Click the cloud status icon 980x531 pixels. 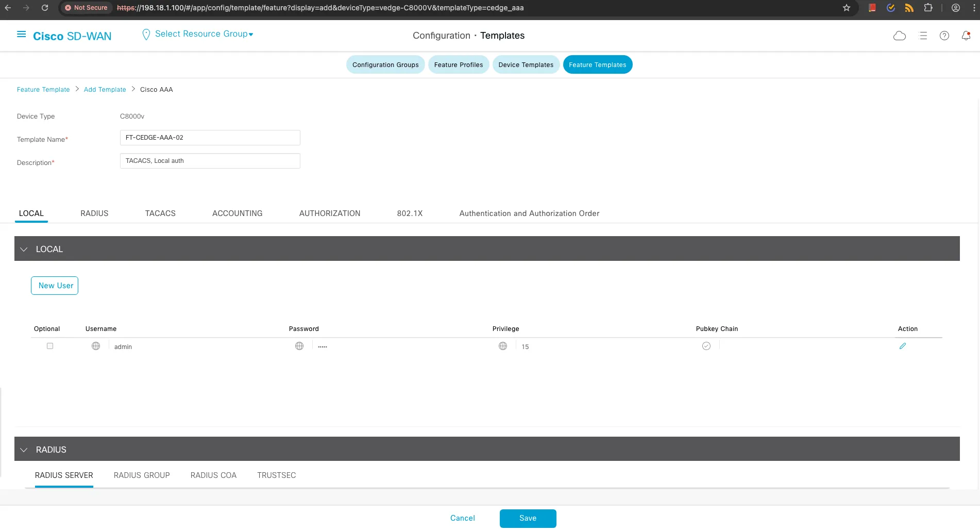[x=900, y=35]
